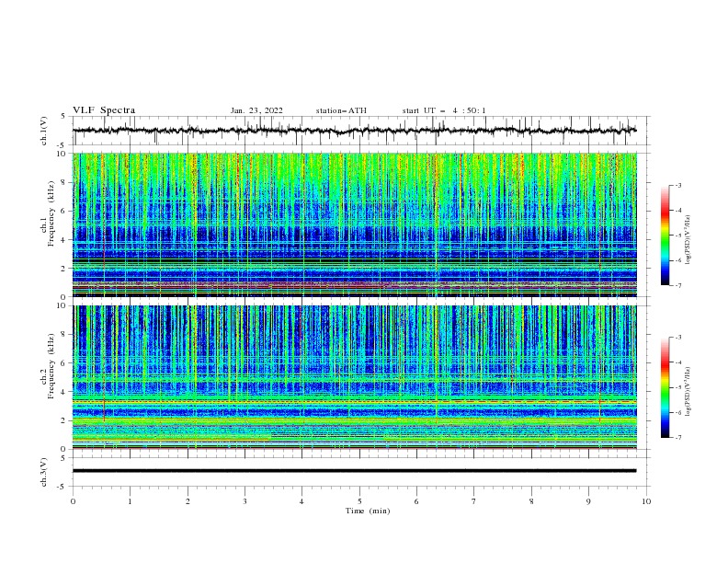
Task: Click the ch.1 spectrogram panel
Action: [x=354, y=224]
